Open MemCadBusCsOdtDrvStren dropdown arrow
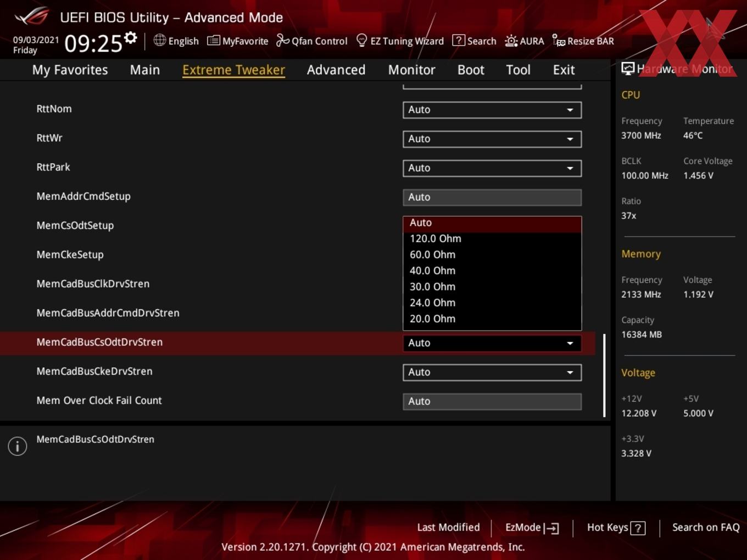The width and height of the screenshot is (747, 560). pyautogui.click(x=570, y=343)
